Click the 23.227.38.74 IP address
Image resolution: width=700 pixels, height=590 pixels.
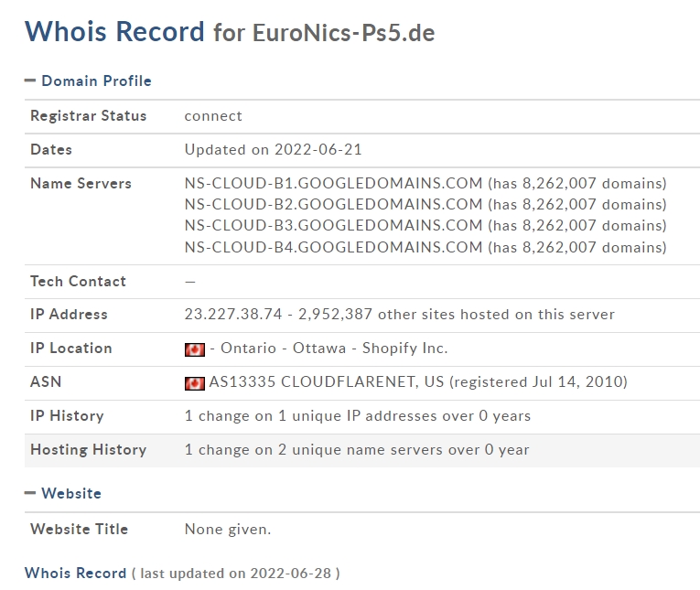[233, 314]
